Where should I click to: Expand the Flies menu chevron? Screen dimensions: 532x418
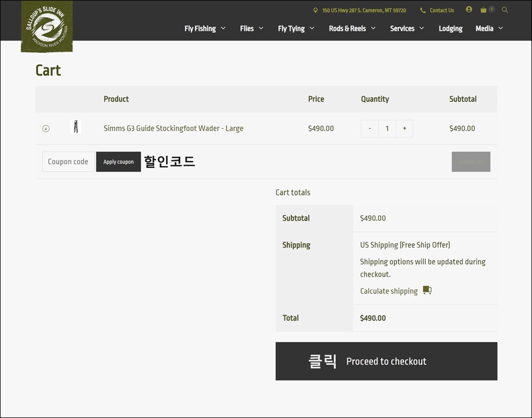coord(261,28)
